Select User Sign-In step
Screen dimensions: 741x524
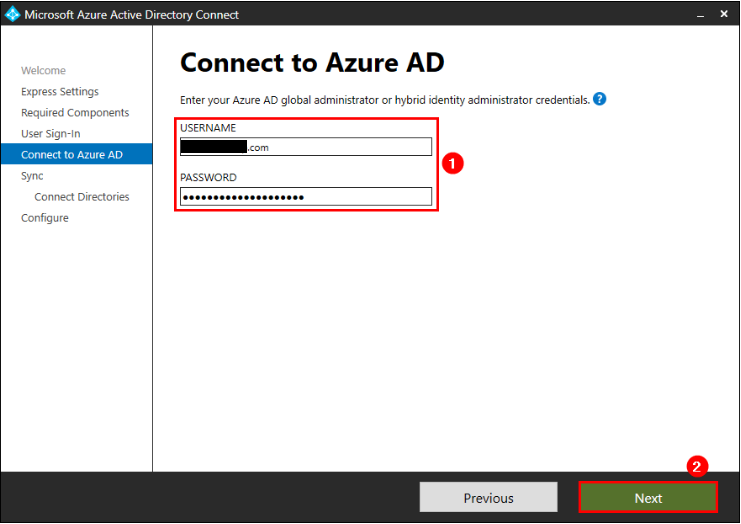coord(51,134)
